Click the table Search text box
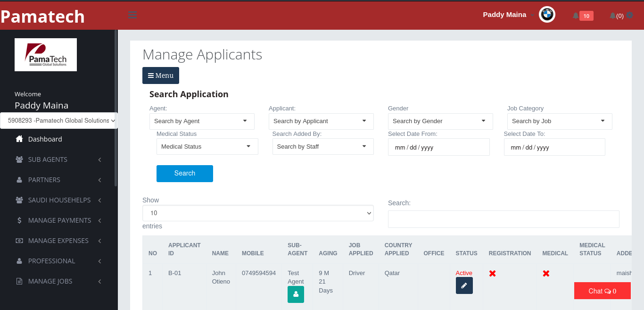Image resolution: width=644 pixels, height=310 pixels. (x=504, y=219)
